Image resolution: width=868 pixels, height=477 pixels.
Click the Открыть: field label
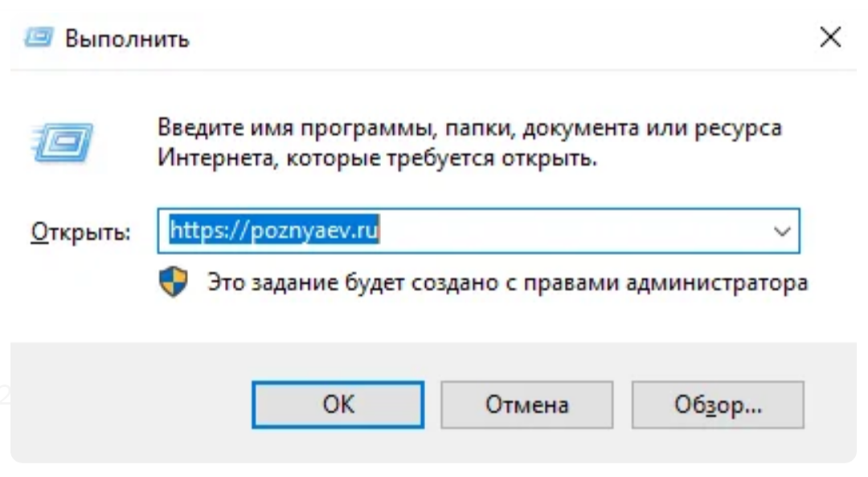(x=80, y=232)
